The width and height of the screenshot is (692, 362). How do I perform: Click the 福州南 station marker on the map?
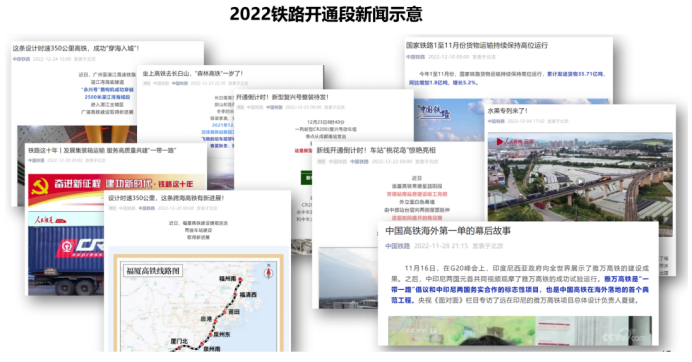(x=241, y=280)
